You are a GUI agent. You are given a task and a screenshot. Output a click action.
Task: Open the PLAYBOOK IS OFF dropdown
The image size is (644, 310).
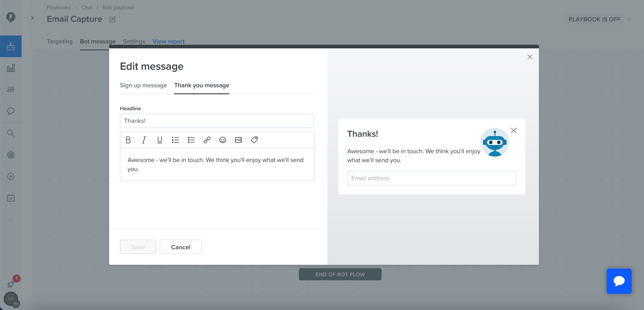click(x=599, y=19)
